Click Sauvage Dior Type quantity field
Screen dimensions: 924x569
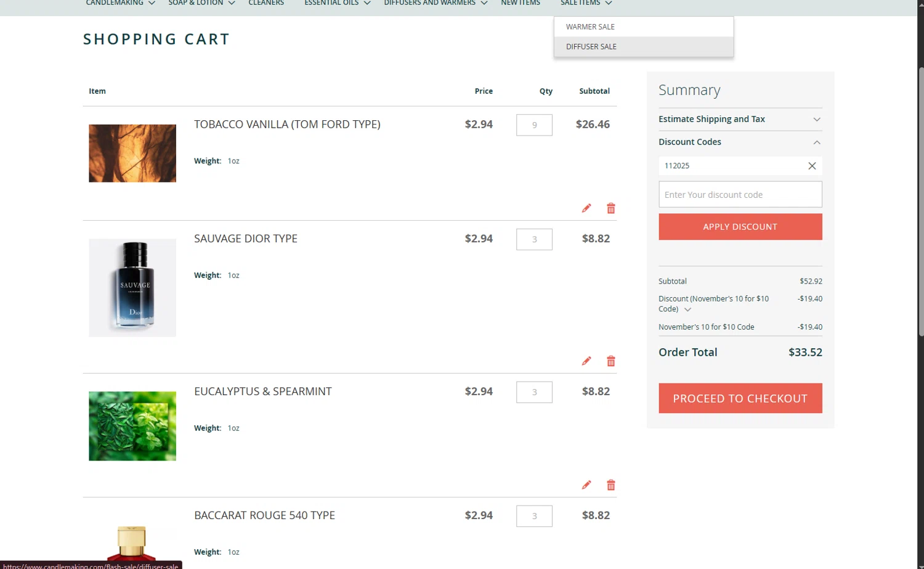pyautogui.click(x=534, y=239)
